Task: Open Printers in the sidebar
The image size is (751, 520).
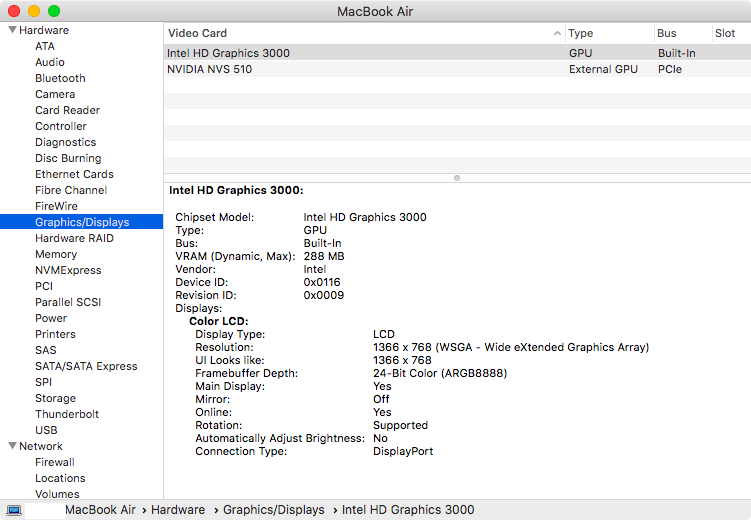Action: click(55, 334)
